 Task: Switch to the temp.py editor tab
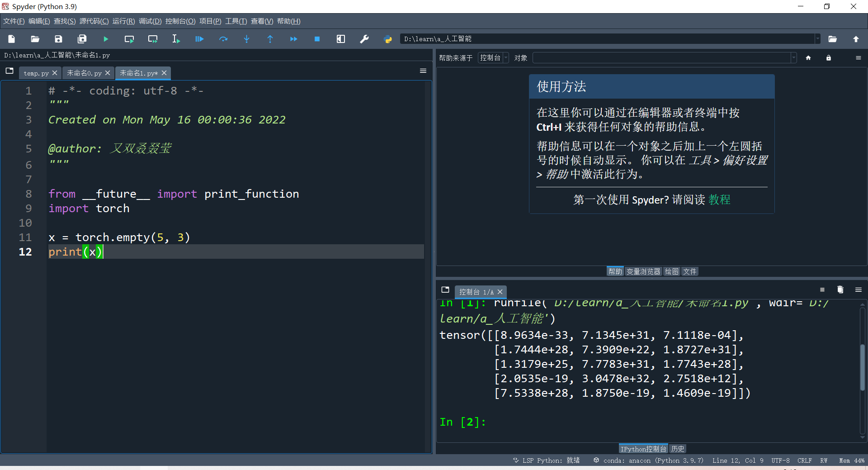(36, 73)
